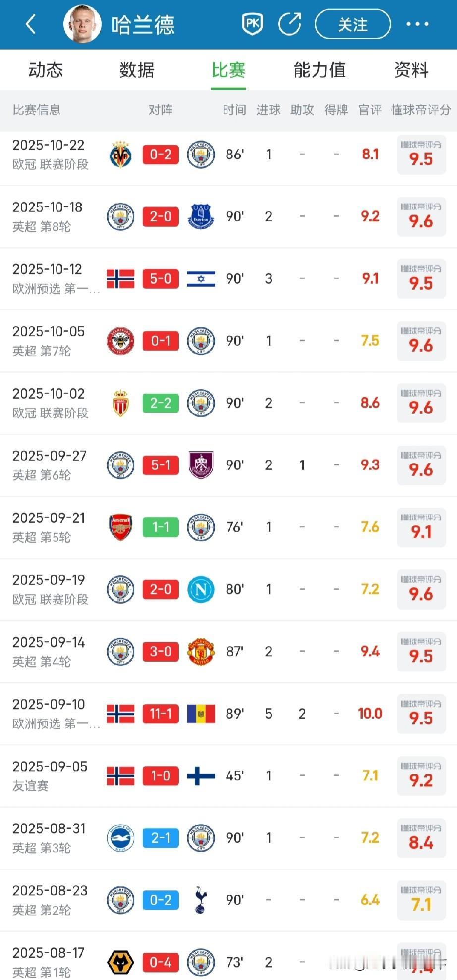Viewport: 457px width, 980px height.
Task: Tap the AS Monaco club crest
Action: point(120,403)
